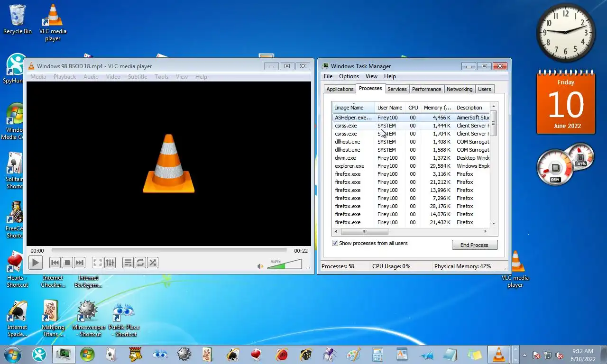Viewport: 607px width, 364px height.
Task: Click system tray volume icon
Action: click(559, 355)
